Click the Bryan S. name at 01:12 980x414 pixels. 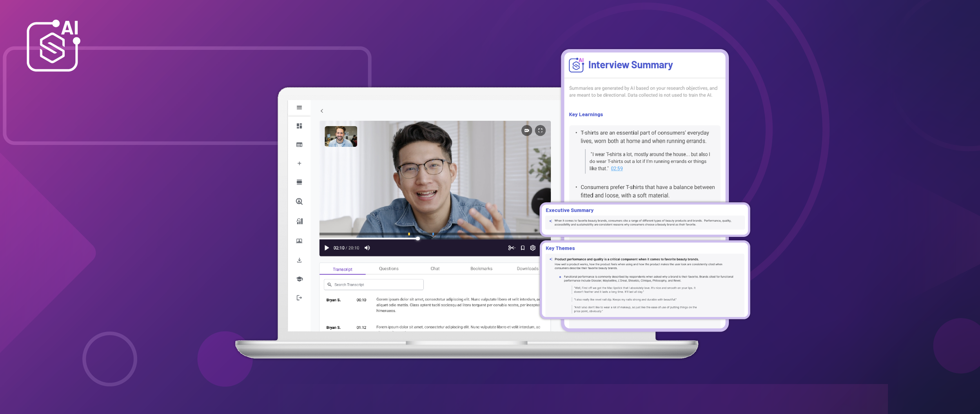coord(333,327)
